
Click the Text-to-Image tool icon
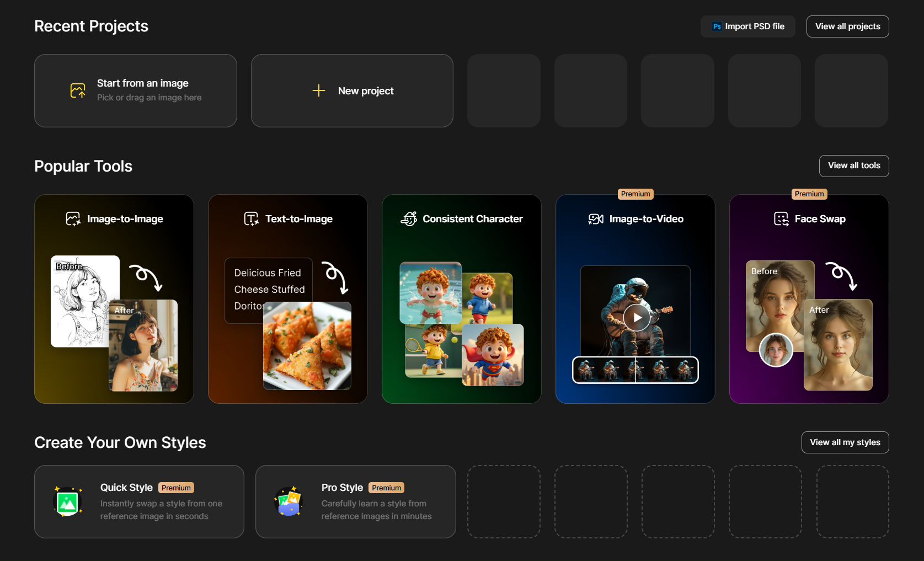[x=252, y=219]
